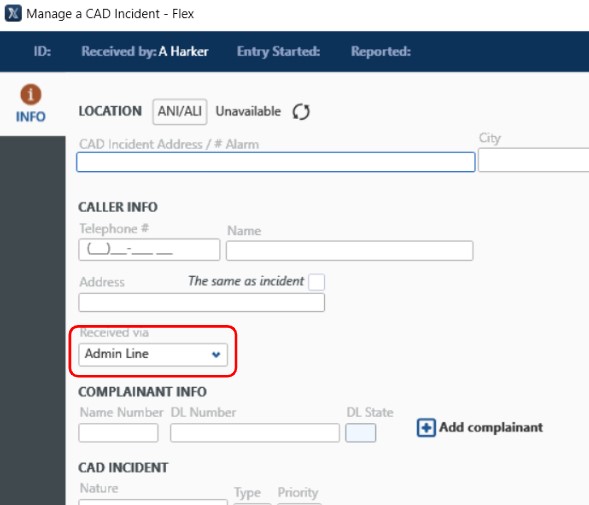This screenshot has width=589, height=505.
Task: Select the DL Number input field
Action: (x=255, y=433)
